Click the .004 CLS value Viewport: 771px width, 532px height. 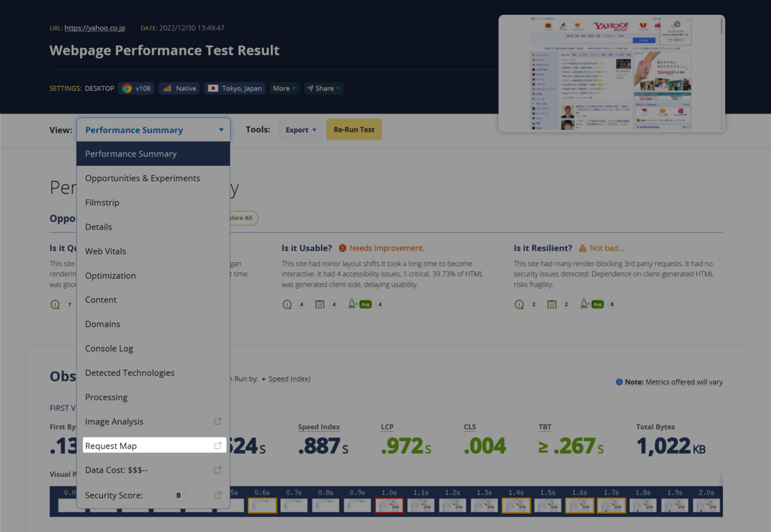click(x=485, y=447)
